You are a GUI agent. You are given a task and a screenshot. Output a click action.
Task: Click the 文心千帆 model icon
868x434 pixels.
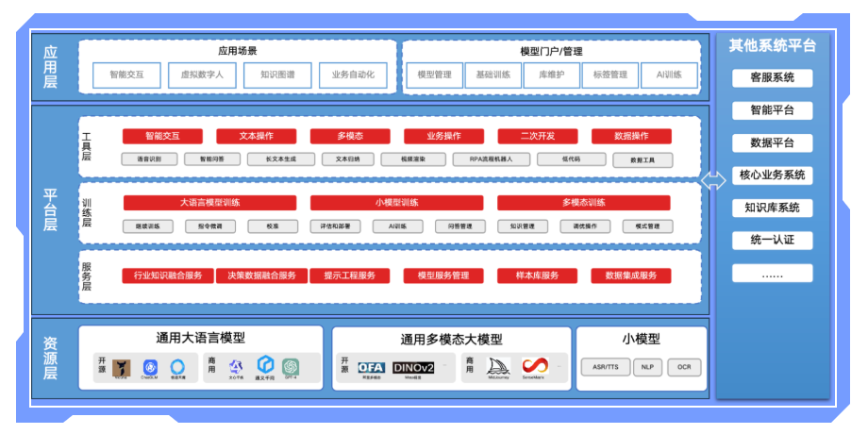click(236, 366)
